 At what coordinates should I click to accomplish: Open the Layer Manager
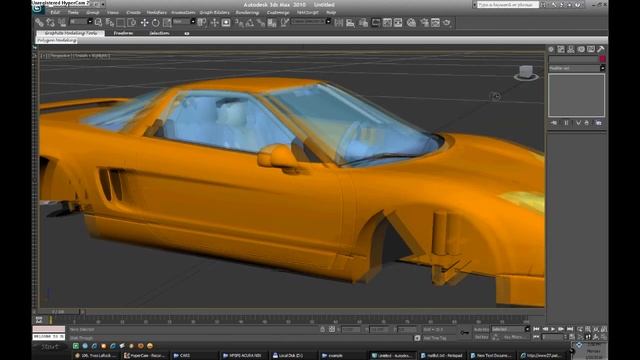click(x=363, y=22)
